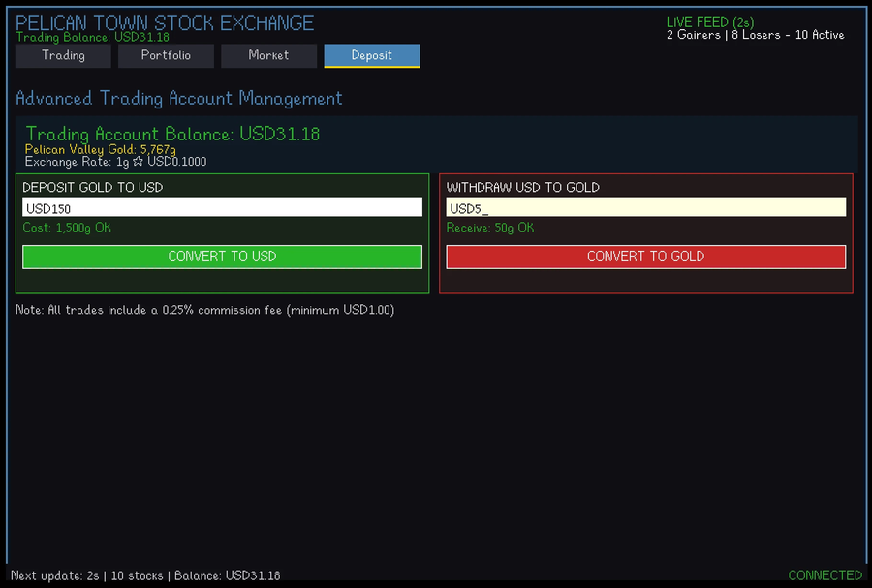Click the WITHDRAW USD TO GOLD heading
Viewport: 872px width, 588px height.
(523, 187)
